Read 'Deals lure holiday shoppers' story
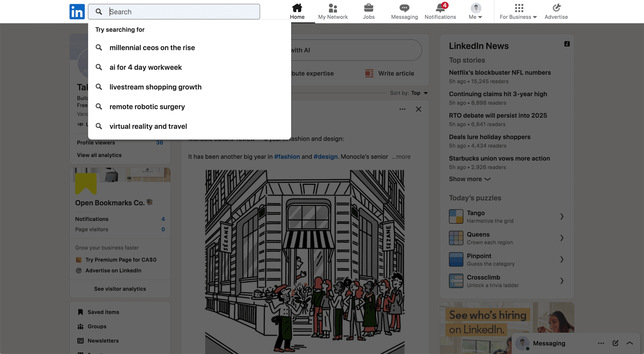 coord(489,137)
